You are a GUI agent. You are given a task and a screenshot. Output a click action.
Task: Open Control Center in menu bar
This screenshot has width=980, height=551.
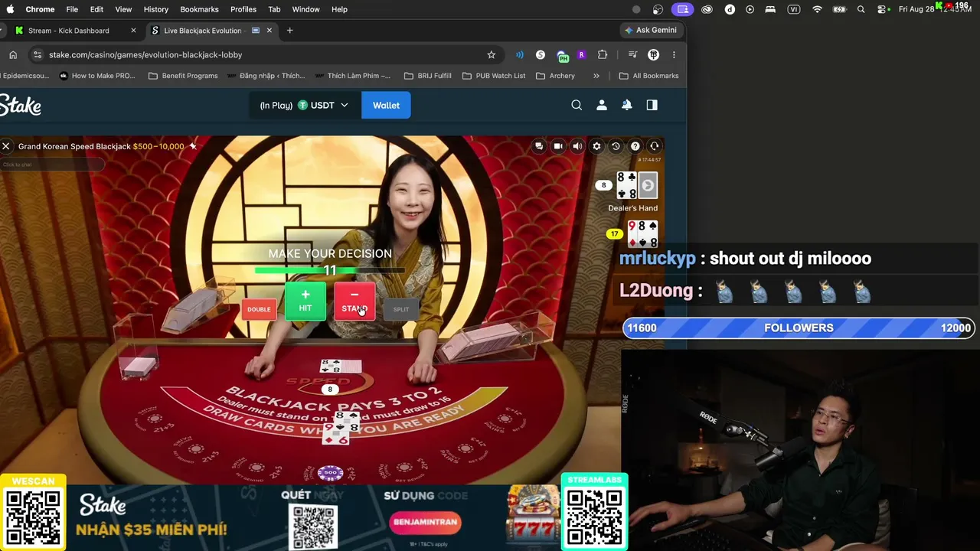[x=882, y=9]
